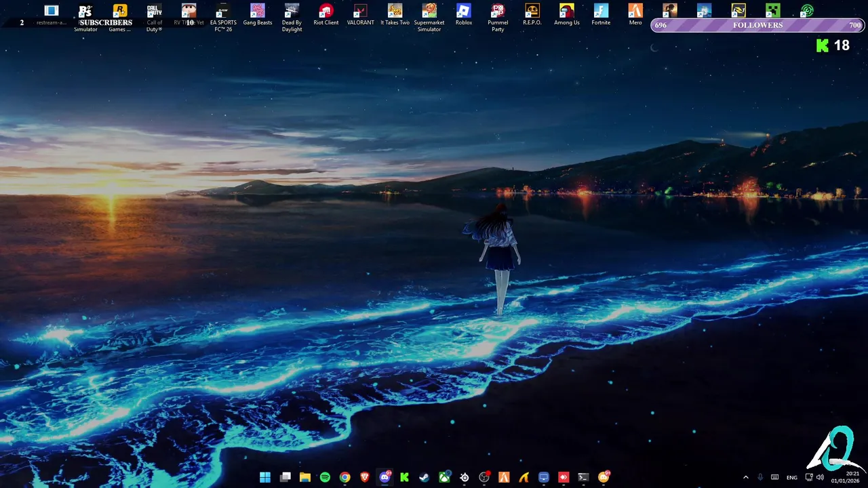This screenshot has width=868, height=488.
Task: Open the Gang Beasts shortcut
Action: tap(258, 15)
